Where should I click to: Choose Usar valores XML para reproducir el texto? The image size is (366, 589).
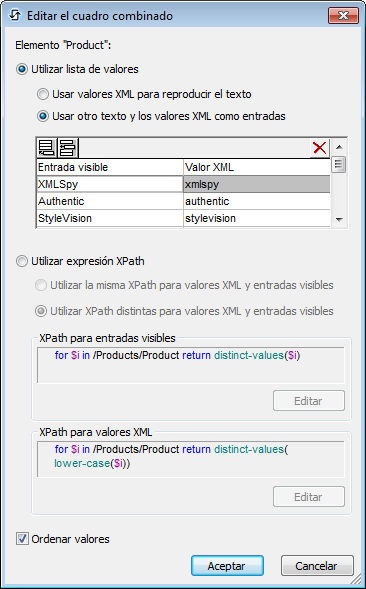click(43, 94)
